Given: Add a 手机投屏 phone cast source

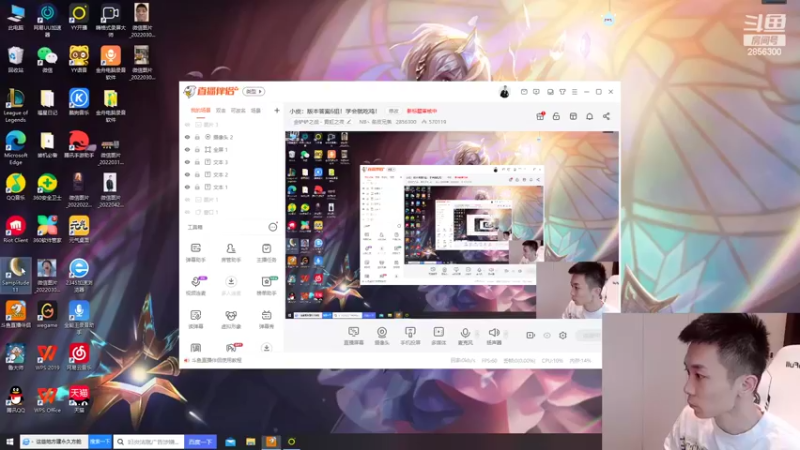Looking at the screenshot, I should [x=410, y=336].
